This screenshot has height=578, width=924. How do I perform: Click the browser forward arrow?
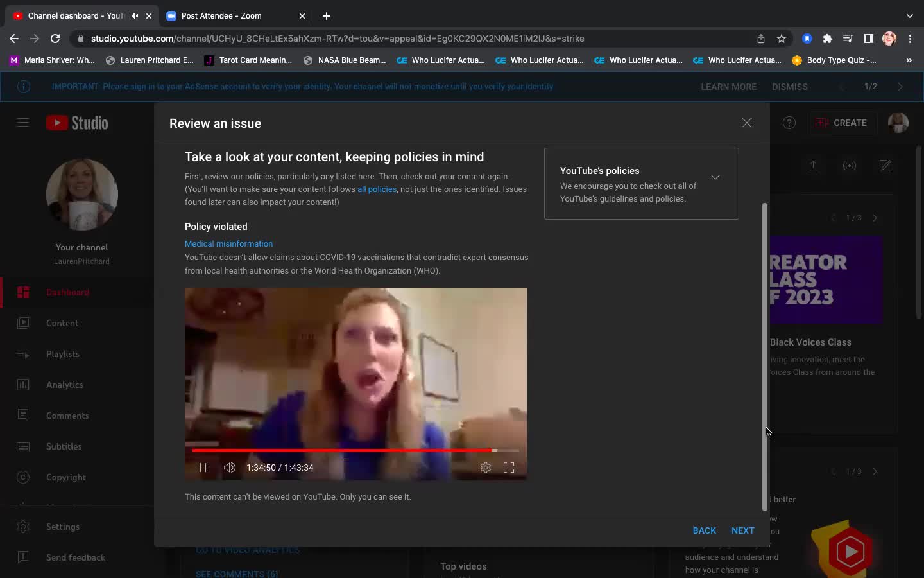35,39
